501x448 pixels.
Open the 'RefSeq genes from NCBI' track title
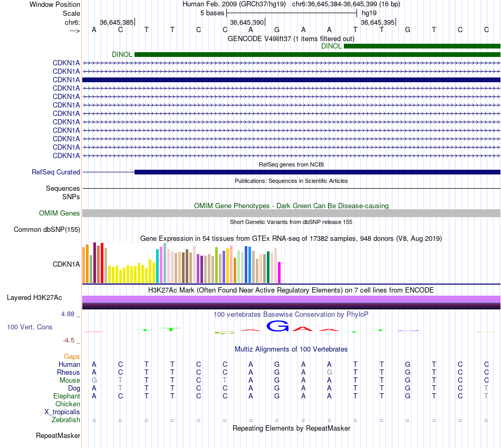291,164
